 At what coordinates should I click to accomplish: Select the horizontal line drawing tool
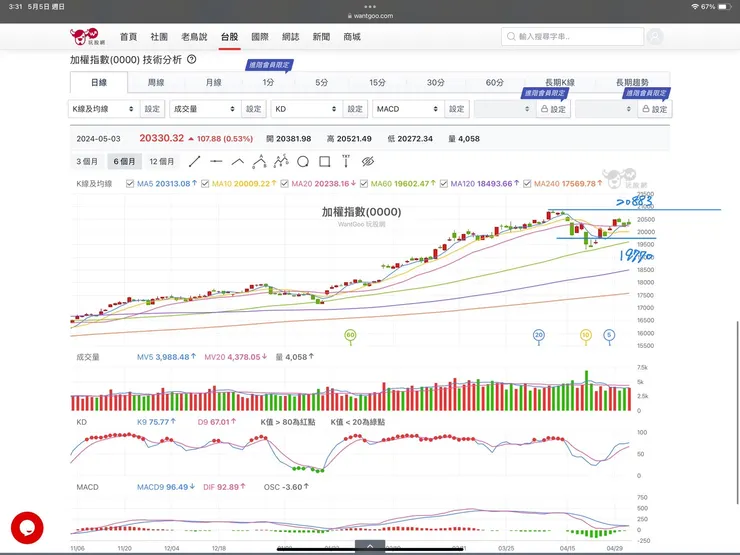click(216, 161)
